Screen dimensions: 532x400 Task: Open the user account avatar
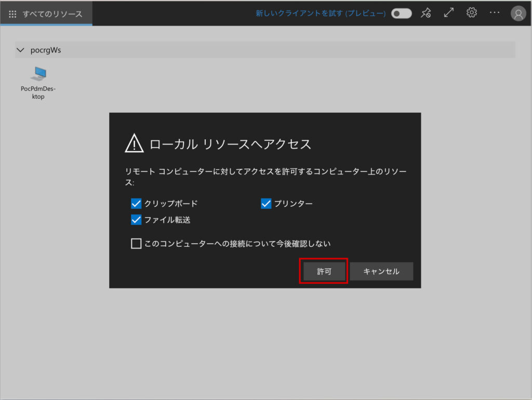518,14
